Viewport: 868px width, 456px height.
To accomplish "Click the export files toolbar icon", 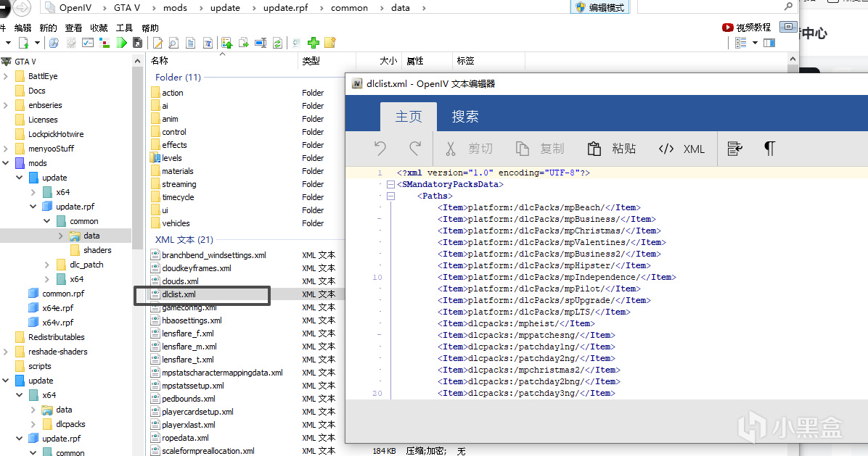I will (244, 43).
